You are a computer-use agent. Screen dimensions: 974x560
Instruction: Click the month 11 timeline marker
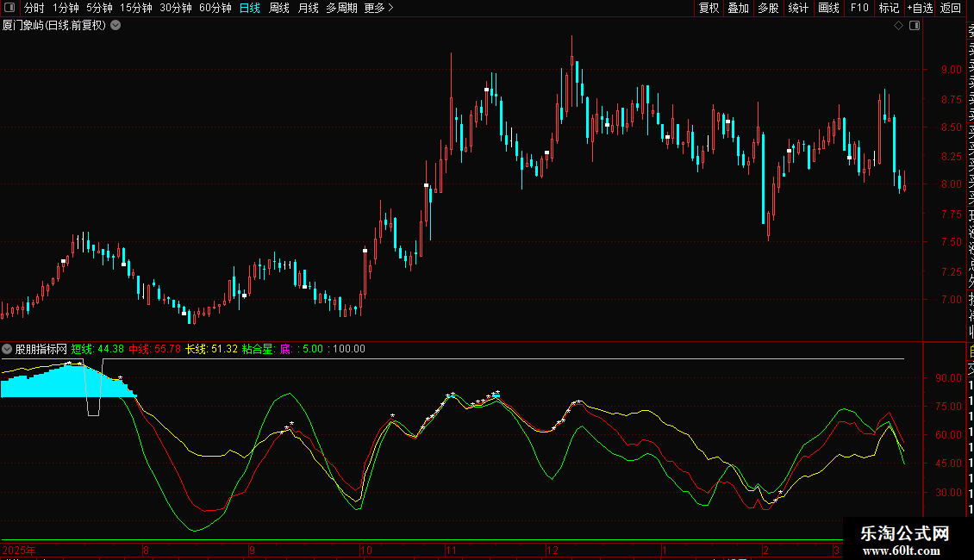(x=451, y=550)
